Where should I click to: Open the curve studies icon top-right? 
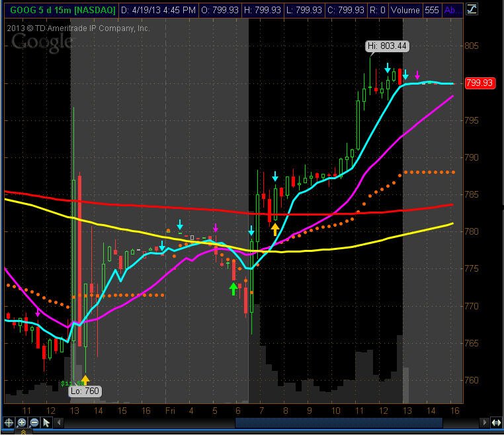point(472,9)
